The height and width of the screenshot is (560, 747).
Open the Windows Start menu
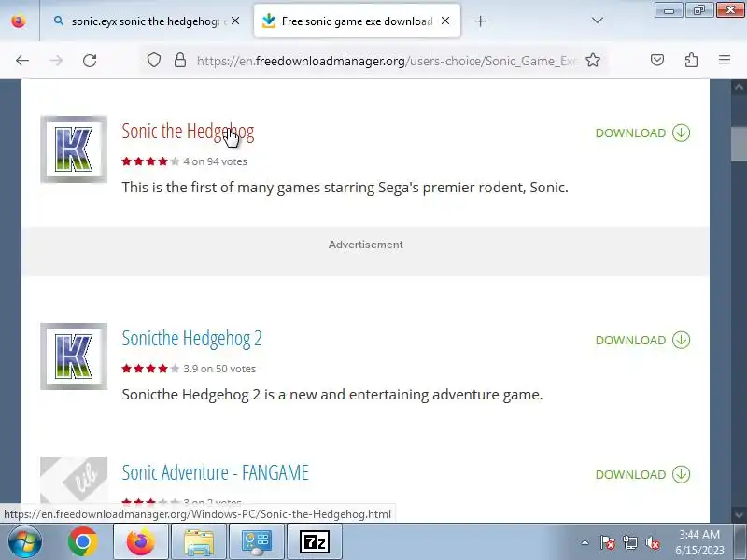coord(25,541)
